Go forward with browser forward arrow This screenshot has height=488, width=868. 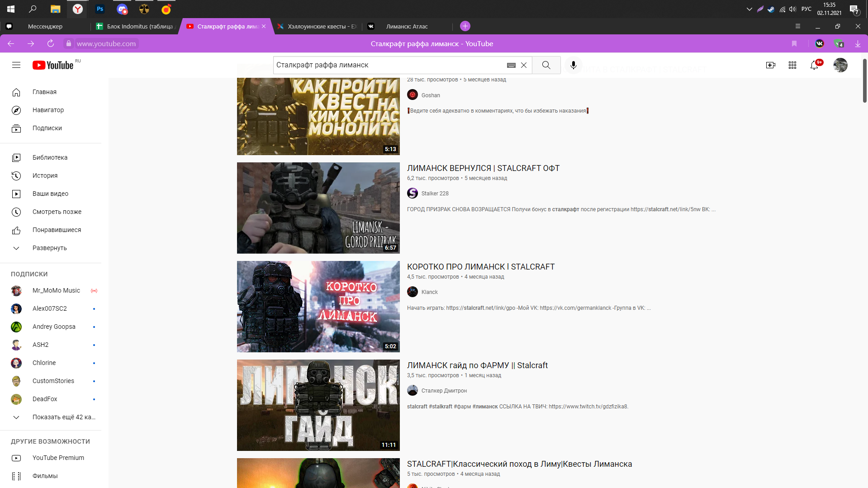pos(31,44)
